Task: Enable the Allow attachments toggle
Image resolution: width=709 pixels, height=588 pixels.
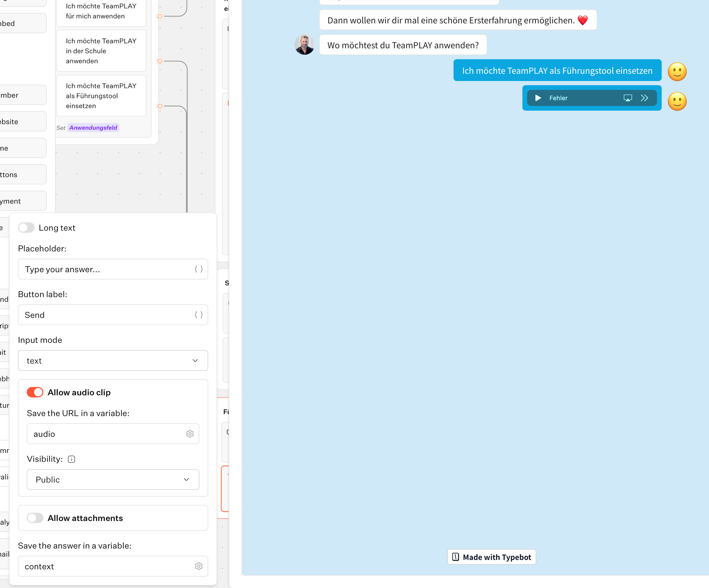Action: [x=35, y=518]
